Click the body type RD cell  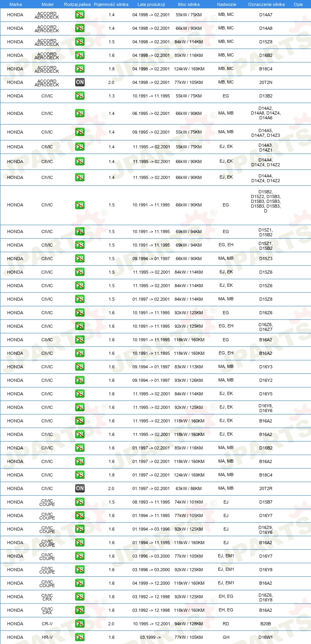(x=226, y=624)
